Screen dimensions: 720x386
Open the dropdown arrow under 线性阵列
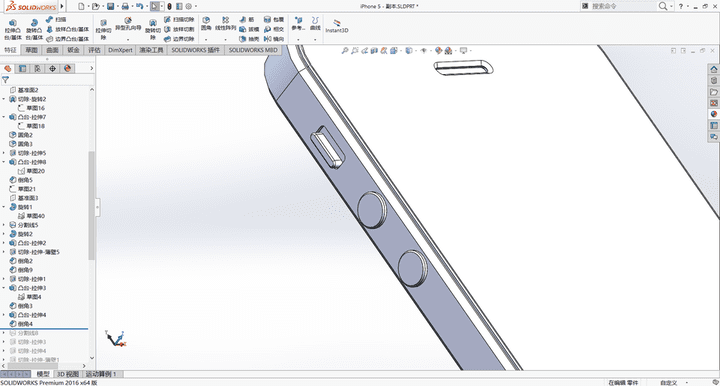point(225,40)
